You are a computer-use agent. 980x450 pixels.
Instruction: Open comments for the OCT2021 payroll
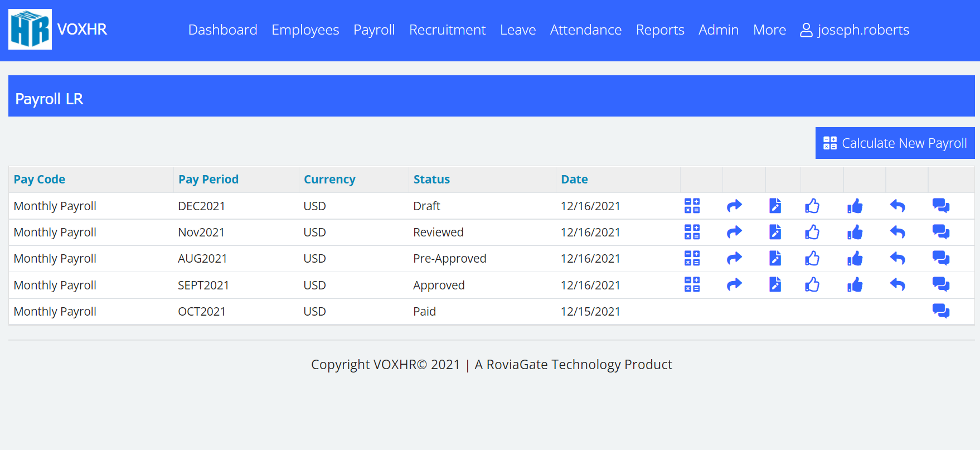[940, 311]
